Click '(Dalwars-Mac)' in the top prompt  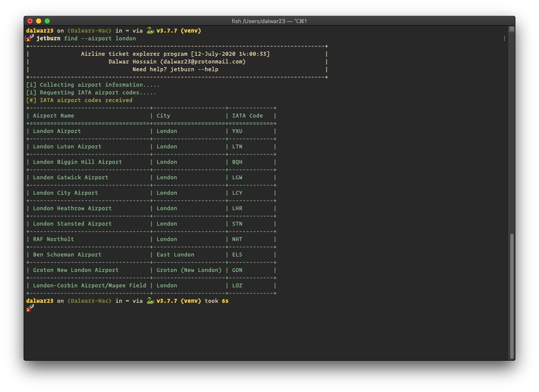90,30
